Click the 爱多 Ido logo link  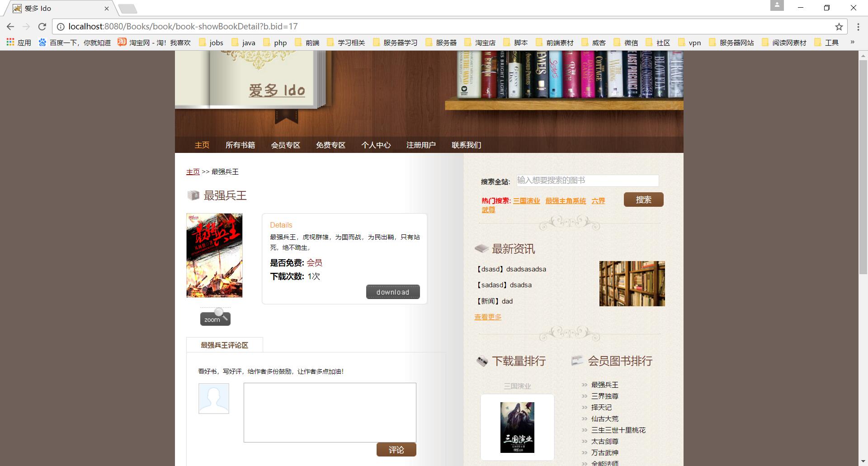coord(277,90)
